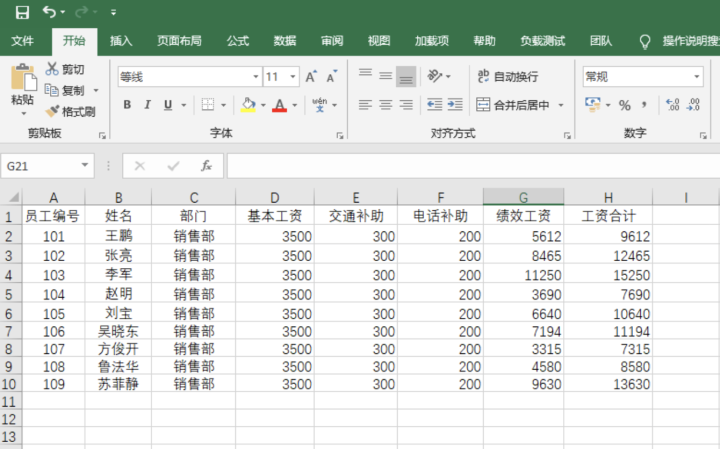Switch to the 公式 tab
Image resolution: width=720 pixels, height=449 pixels.
coord(237,41)
